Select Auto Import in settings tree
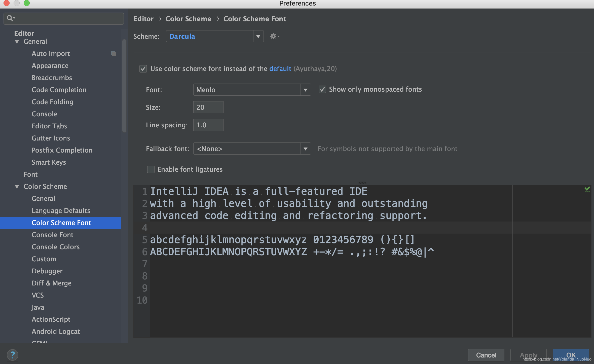Image resolution: width=594 pixels, height=364 pixels. click(51, 54)
